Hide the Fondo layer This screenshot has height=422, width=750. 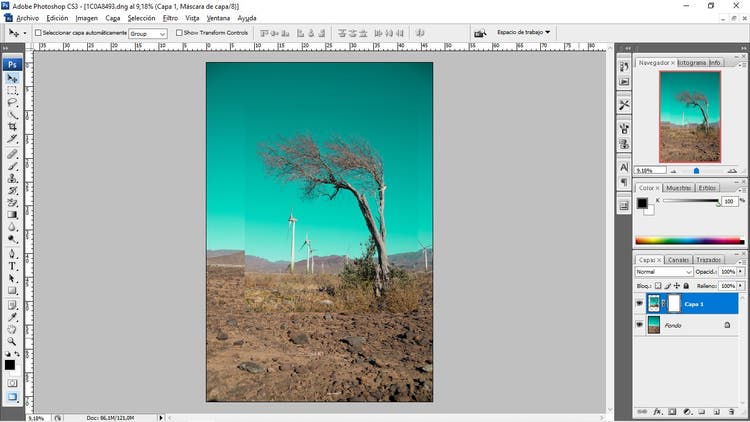click(640, 324)
